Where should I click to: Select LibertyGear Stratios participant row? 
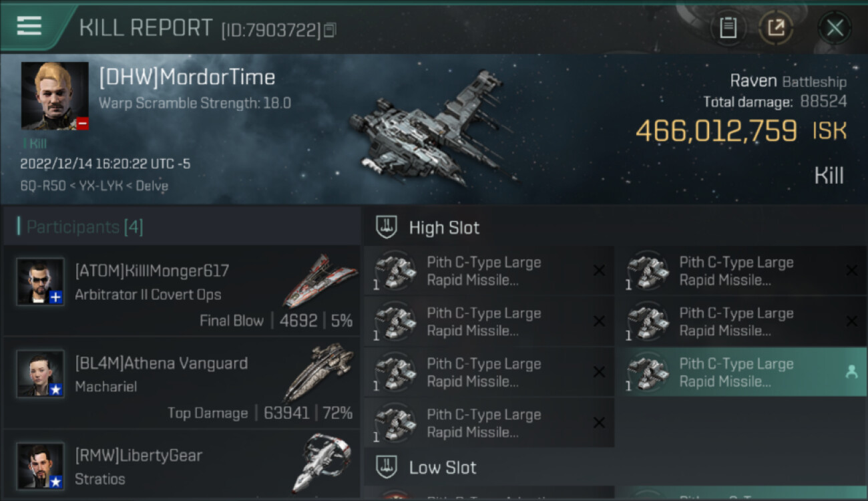(182, 466)
